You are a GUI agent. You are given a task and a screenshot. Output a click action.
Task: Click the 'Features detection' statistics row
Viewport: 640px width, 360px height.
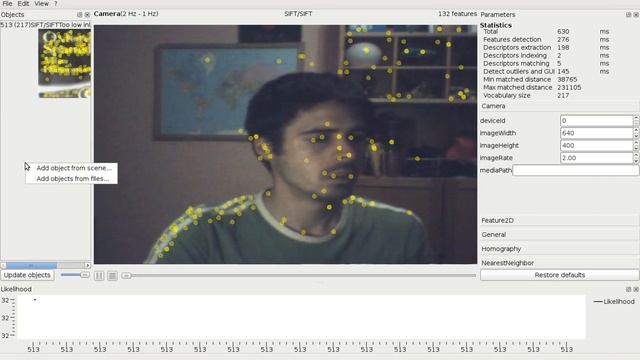[x=546, y=40]
